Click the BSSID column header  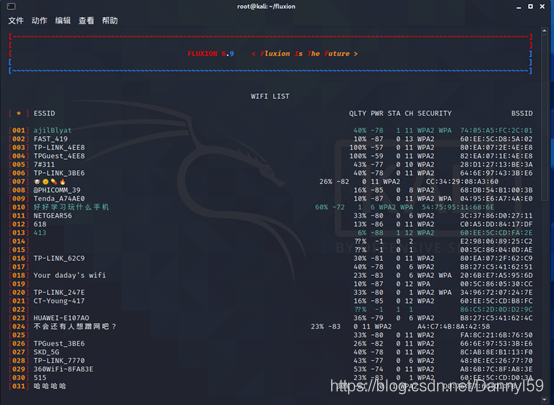pos(522,113)
